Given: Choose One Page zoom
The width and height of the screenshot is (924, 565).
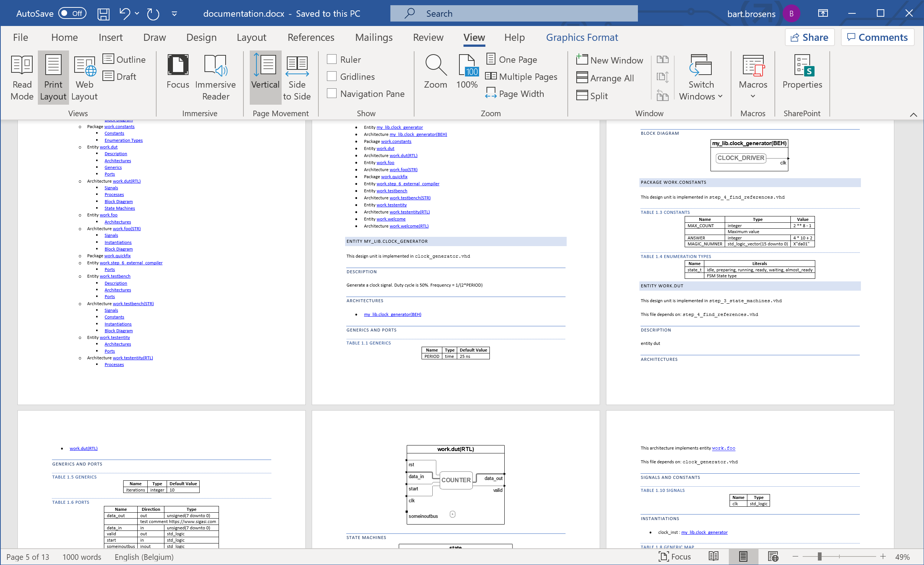Looking at the screenshot, I should pos(512,59).
